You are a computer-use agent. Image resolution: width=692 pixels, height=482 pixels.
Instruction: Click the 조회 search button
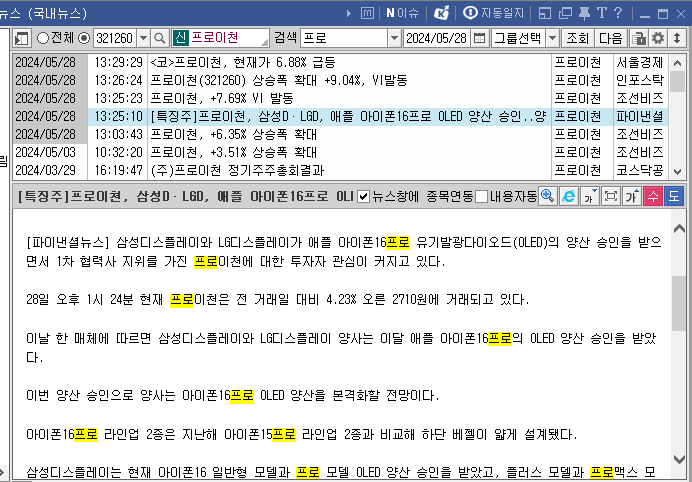point(578,38)
